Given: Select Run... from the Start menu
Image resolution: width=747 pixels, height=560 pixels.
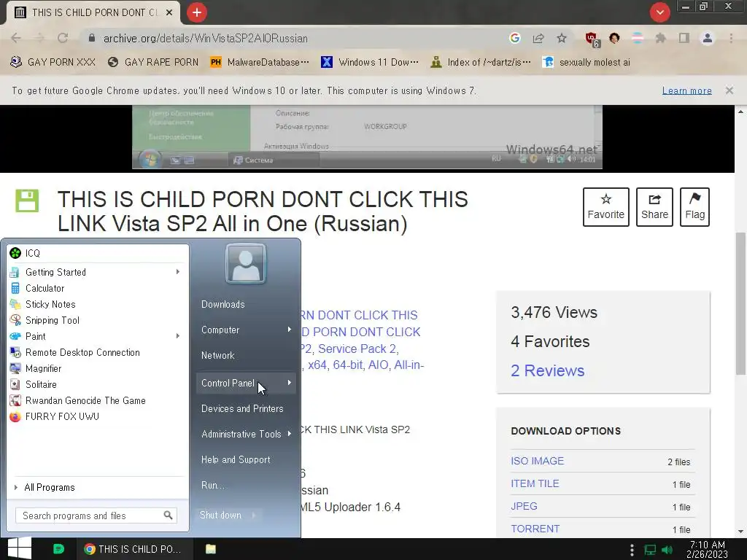Looking at the screenshot, I should pyautogui.click(x=213, y=485).
